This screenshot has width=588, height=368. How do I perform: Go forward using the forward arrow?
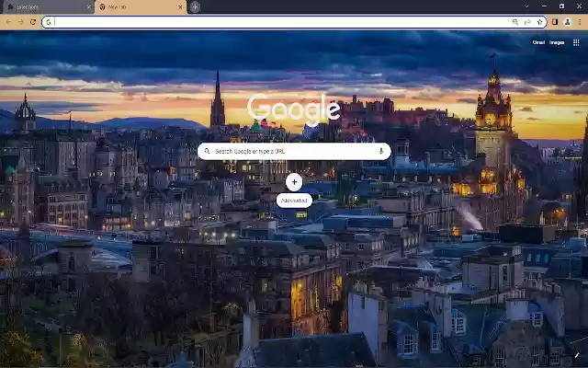coord(20,22)
